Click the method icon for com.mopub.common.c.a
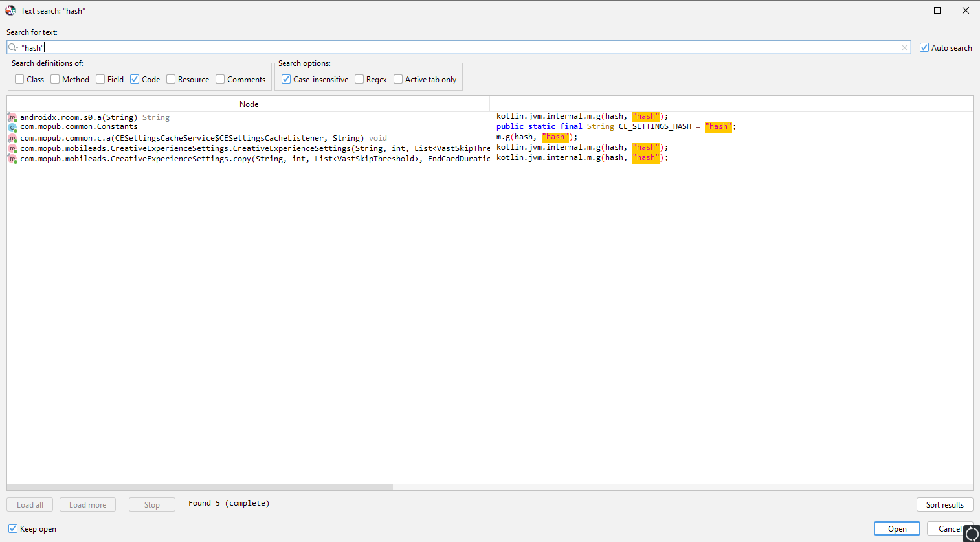The height and width of the screenshot is (542, 980). coord(12,138)
